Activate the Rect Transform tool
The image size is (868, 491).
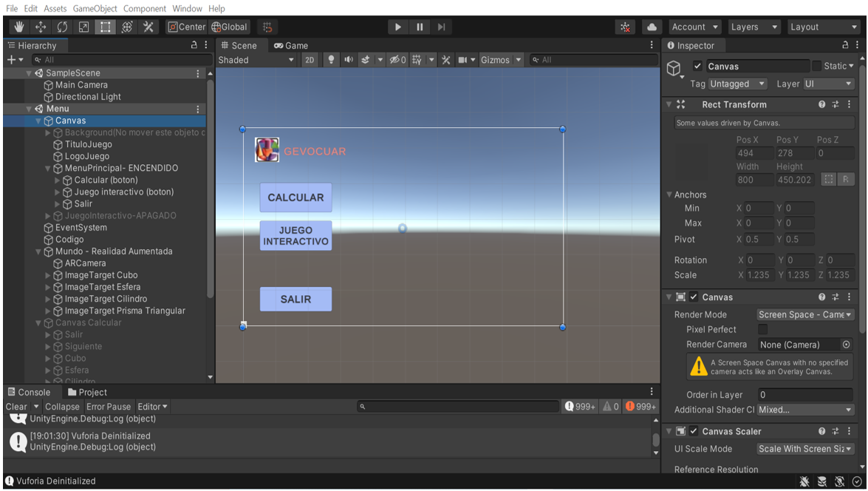pos(106,27)
